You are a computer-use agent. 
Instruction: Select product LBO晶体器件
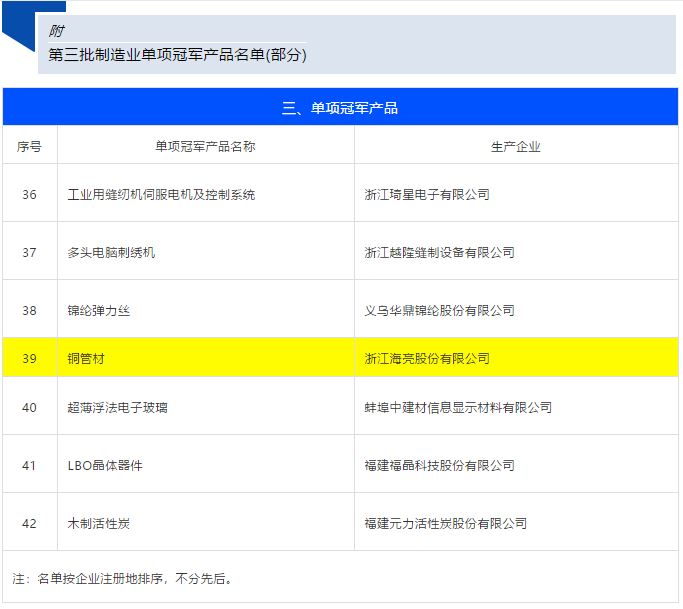point(105,465)
